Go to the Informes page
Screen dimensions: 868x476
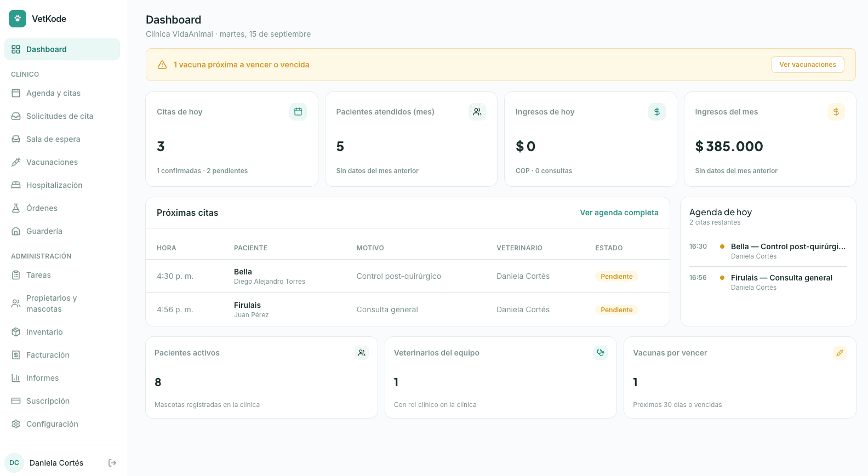click(62, 378)
